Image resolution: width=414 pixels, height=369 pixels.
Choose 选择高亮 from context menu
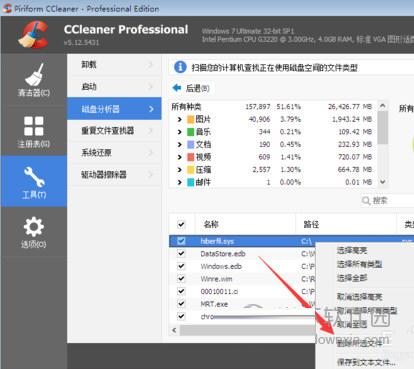(352, 251)
